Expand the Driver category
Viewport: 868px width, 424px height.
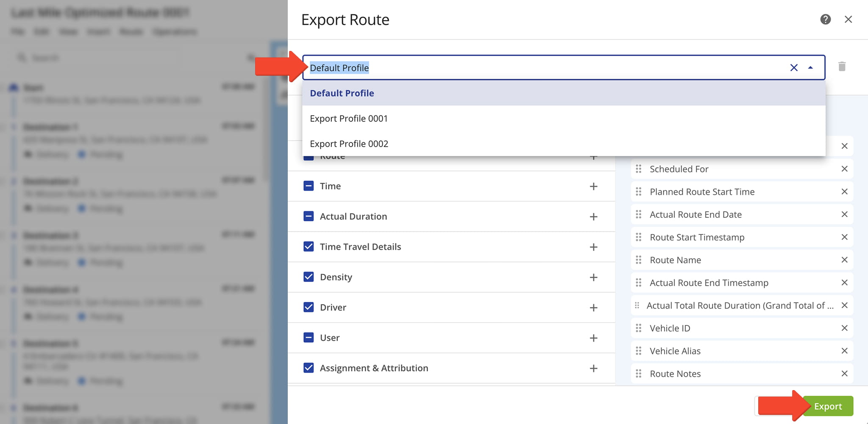(593, 308)
